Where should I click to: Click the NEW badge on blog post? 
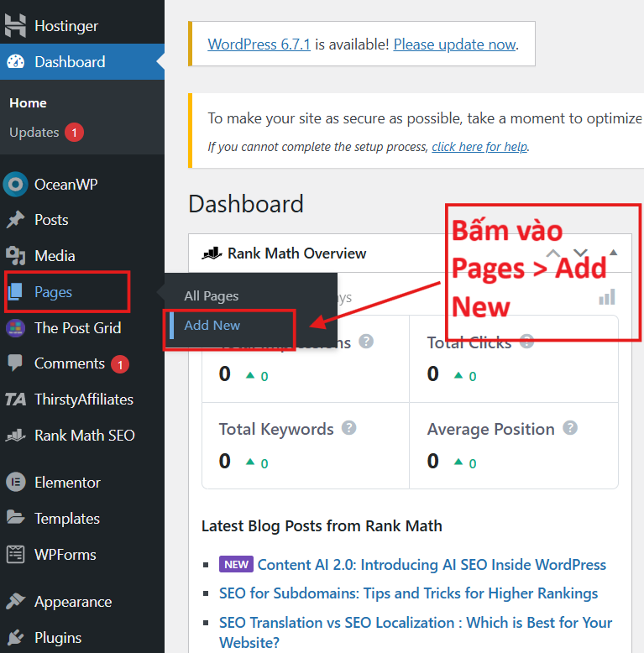coord(236,564)
